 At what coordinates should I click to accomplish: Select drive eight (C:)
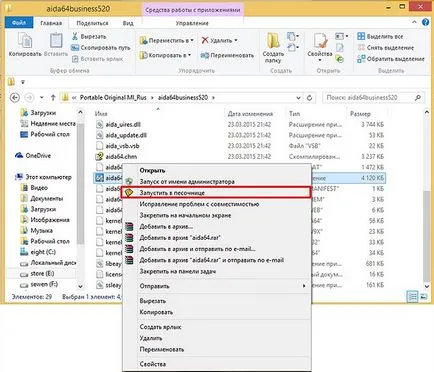(x=38, y=252)
